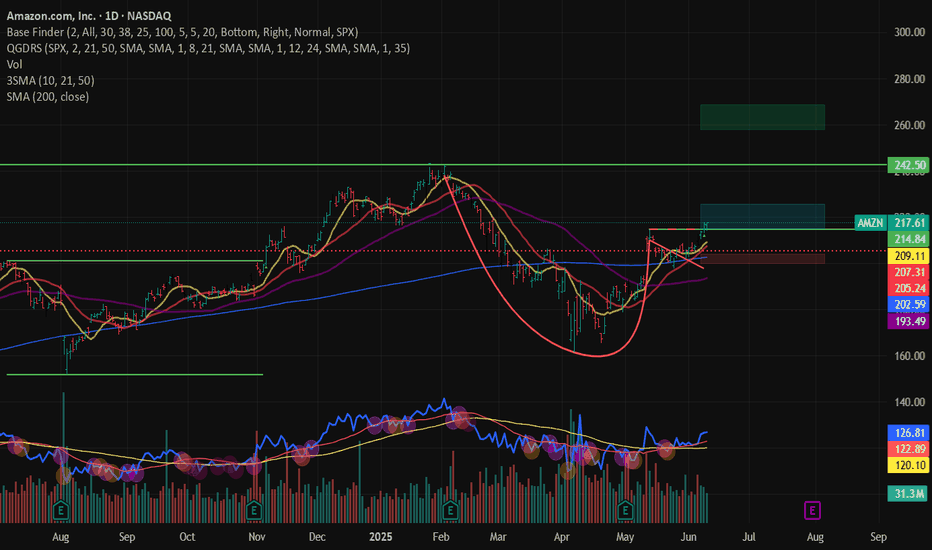Select the Vol indicator legend

[14, 64]
